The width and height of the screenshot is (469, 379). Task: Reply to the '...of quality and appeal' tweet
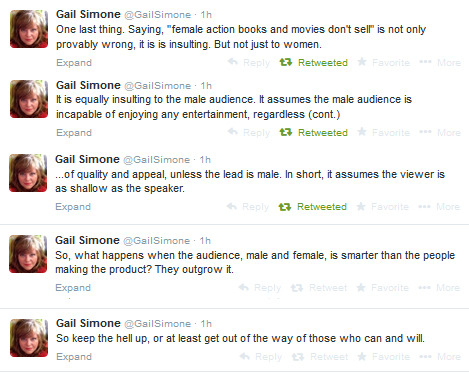(247, 207)
